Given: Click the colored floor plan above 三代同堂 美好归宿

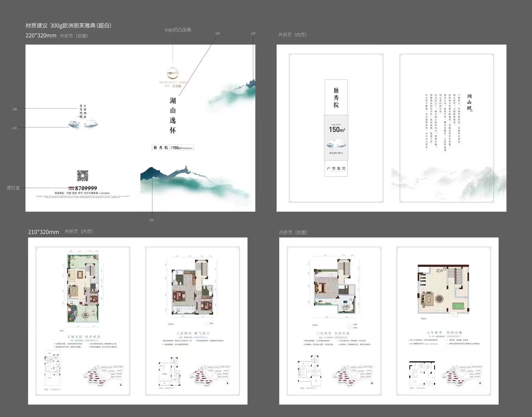Looking at the screenshot, I should [x=335, y=287].
